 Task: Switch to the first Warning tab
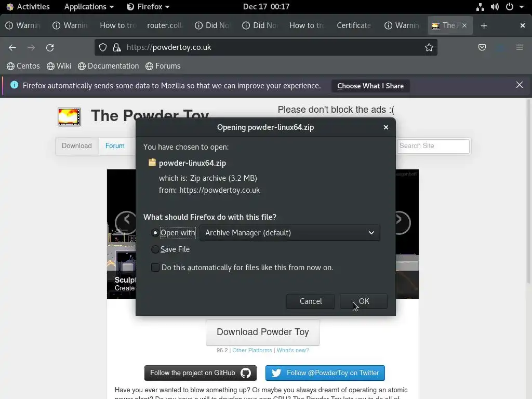pyautogui.click(x=23, y=25)
